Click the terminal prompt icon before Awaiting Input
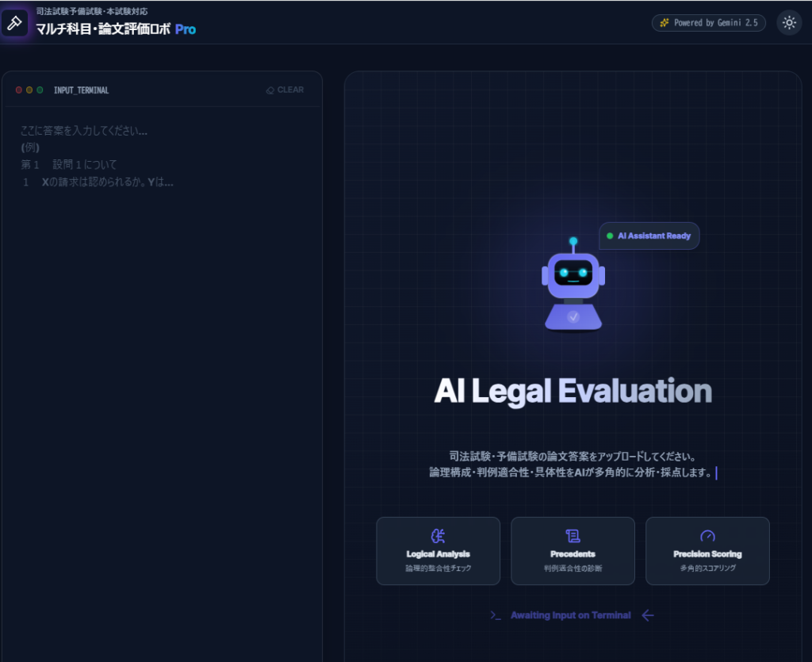This screenshot has width=812, height=662. click(x=496, y=615)
